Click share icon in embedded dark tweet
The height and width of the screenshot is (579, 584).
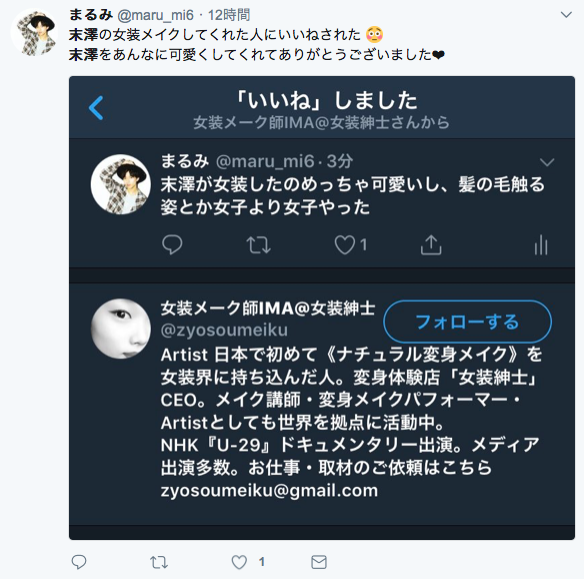coord(431,245)
